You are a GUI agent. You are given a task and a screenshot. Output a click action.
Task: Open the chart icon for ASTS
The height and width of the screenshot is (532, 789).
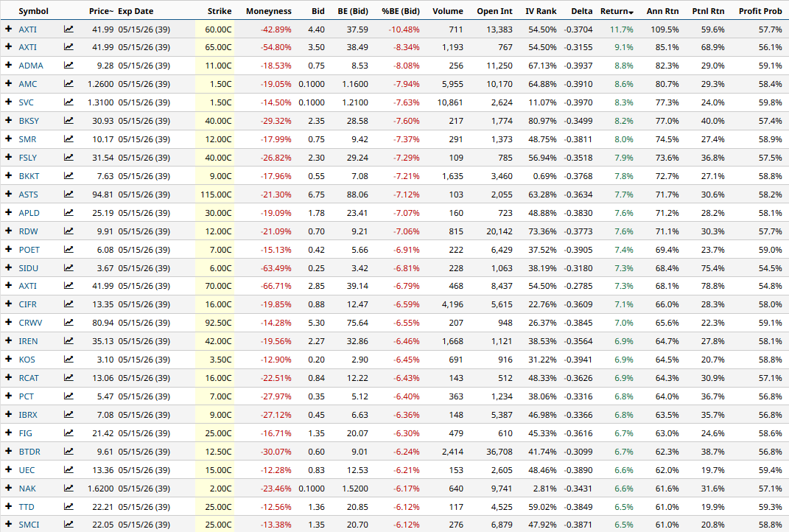[x=69, y=195]
